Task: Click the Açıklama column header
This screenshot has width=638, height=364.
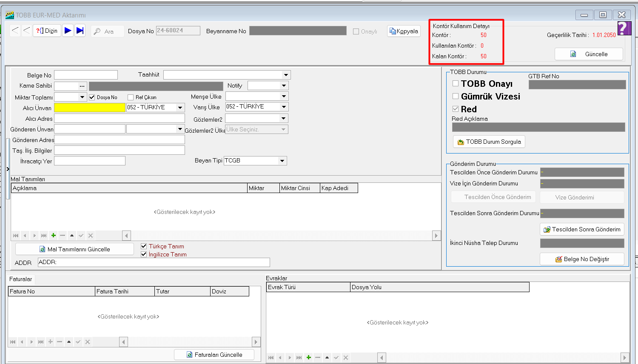Action: [x=129, y=188]
